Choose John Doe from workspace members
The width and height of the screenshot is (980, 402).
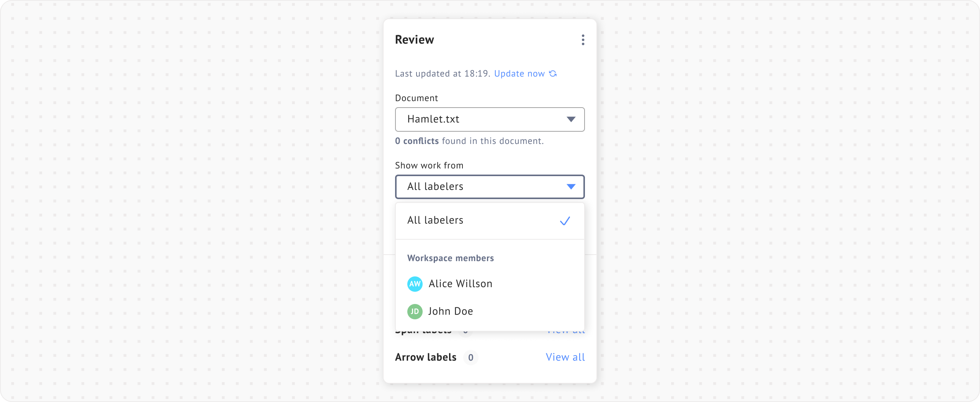point(451,312)
